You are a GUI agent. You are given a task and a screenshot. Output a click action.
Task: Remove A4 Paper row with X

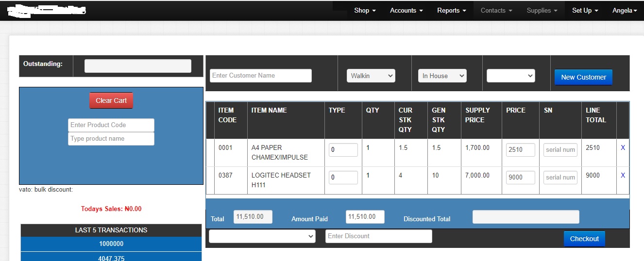tap(623, 148)
